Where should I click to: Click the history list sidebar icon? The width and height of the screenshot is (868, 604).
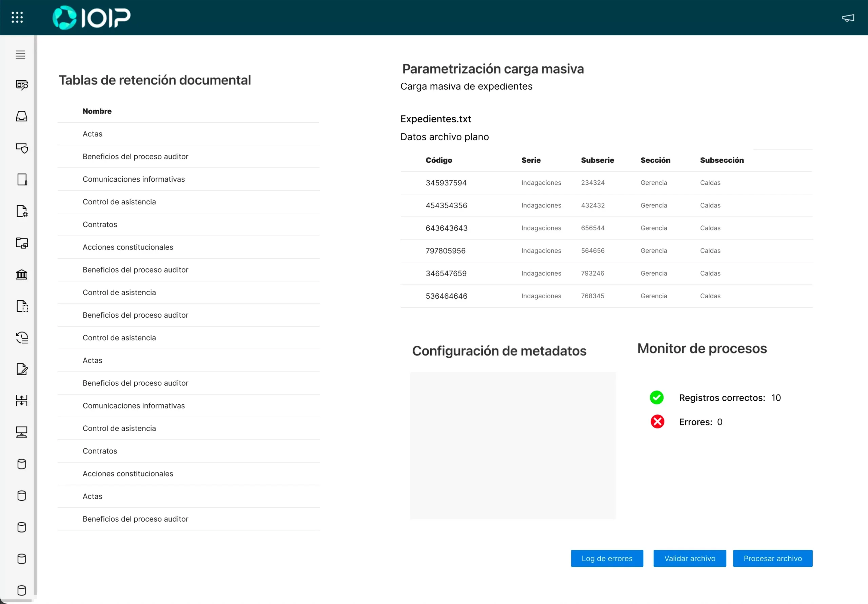22,338
